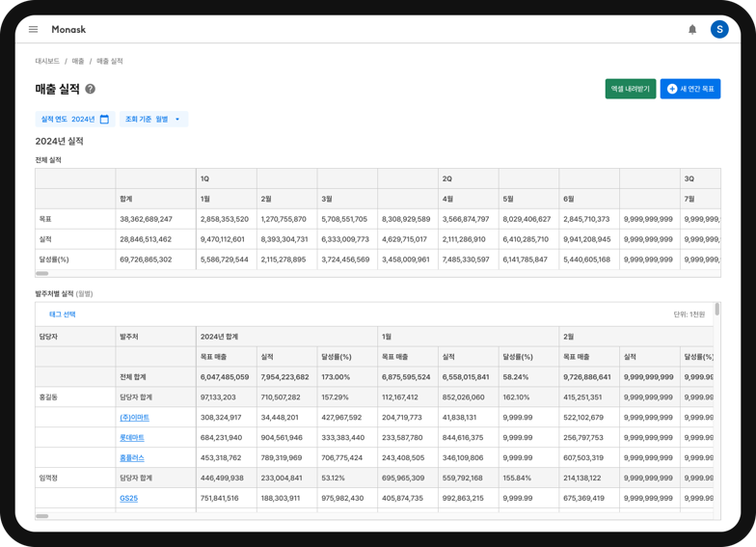Open the notifications bell
The image size is (756, 547).
(692, 29)
